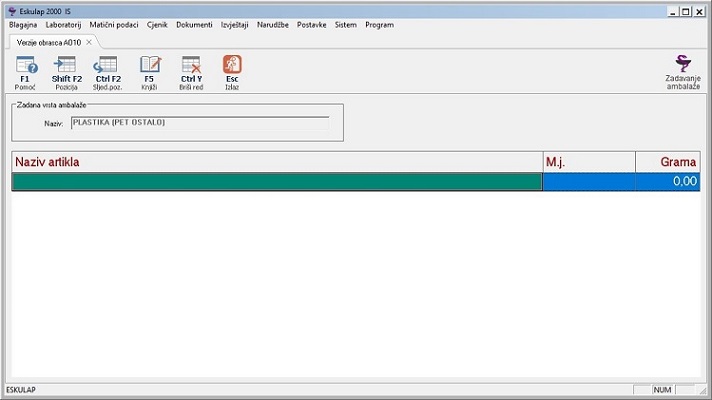The height and width of the screenshot is (400, 712).
Task: Open the Blagajna menu
Action: (x=23, y=25)
